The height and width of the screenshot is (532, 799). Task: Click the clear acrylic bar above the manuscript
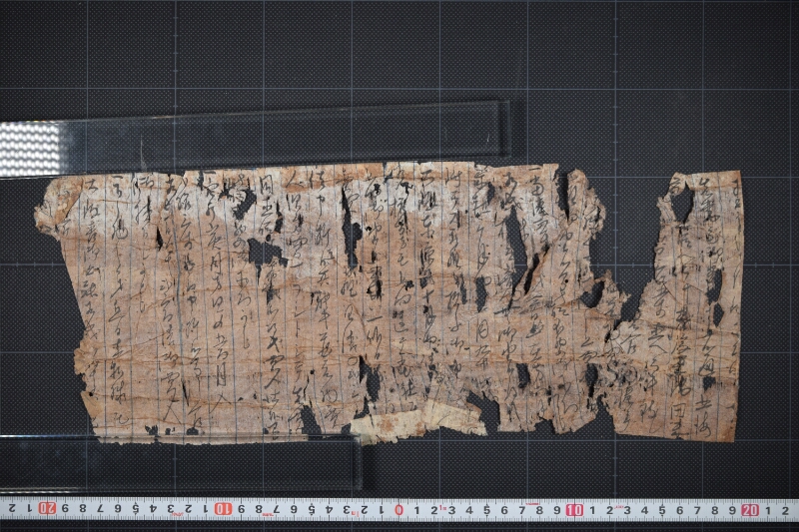pyautogui.click(x=255, y=139)
